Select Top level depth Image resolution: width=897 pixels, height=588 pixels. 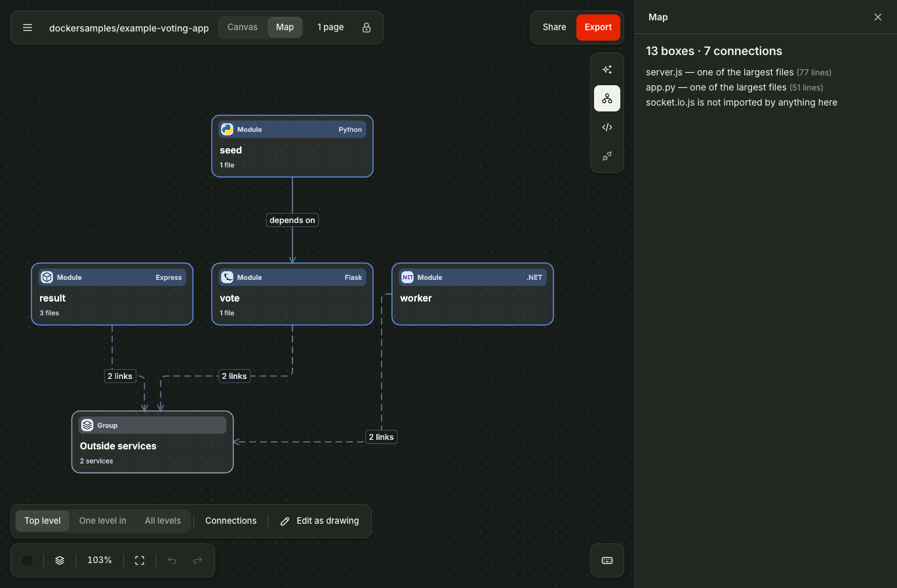pos(43,521)
